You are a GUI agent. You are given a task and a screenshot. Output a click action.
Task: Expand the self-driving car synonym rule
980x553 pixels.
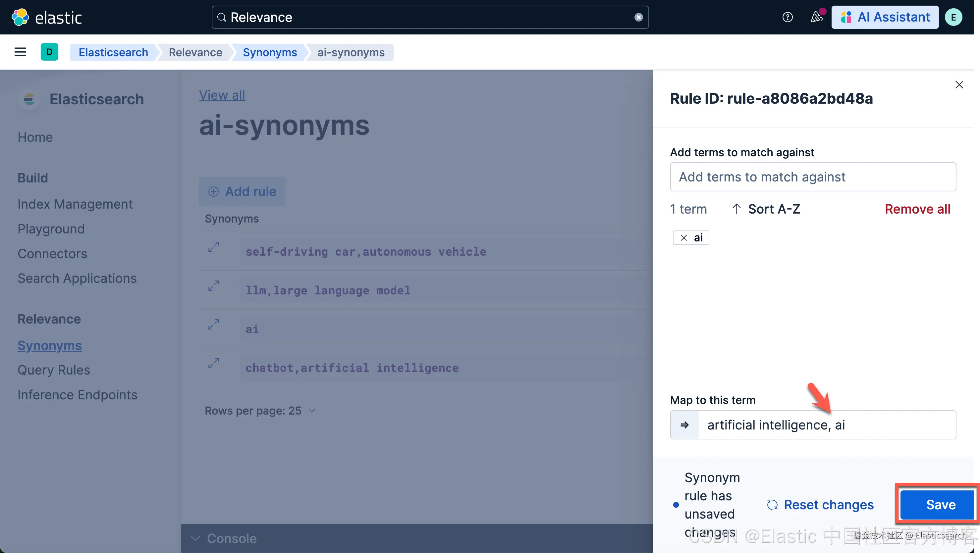point(213,247)
